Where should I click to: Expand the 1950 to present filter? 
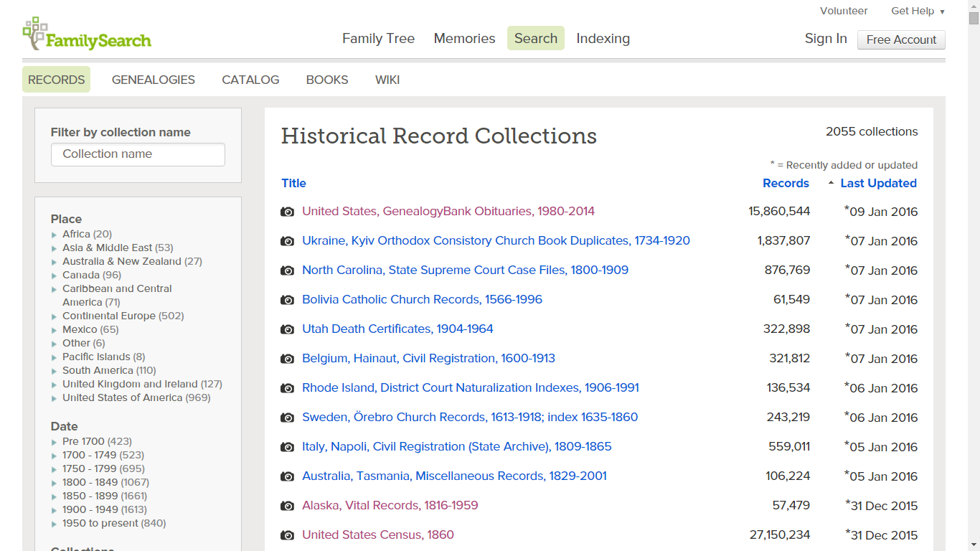[x=54, y=524]
